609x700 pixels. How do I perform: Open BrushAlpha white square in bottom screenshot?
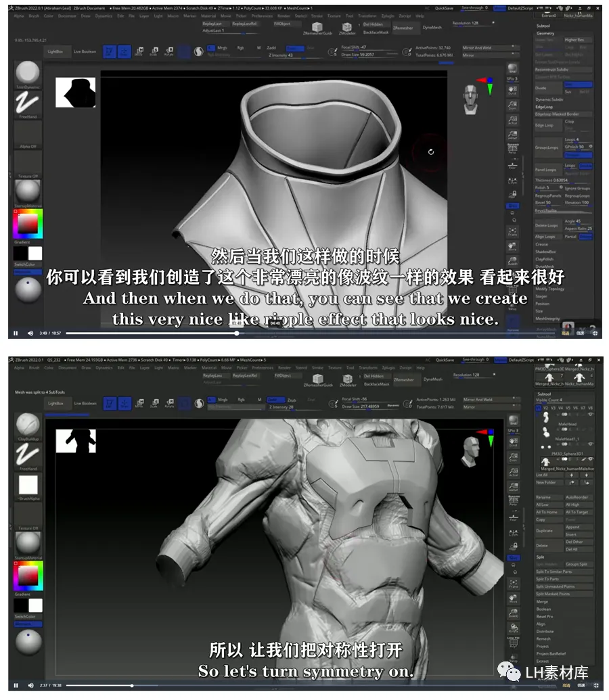[28, 484]
